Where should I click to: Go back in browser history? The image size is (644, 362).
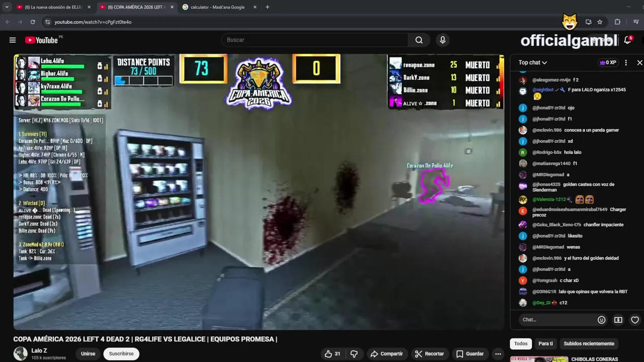coord(8,22)
